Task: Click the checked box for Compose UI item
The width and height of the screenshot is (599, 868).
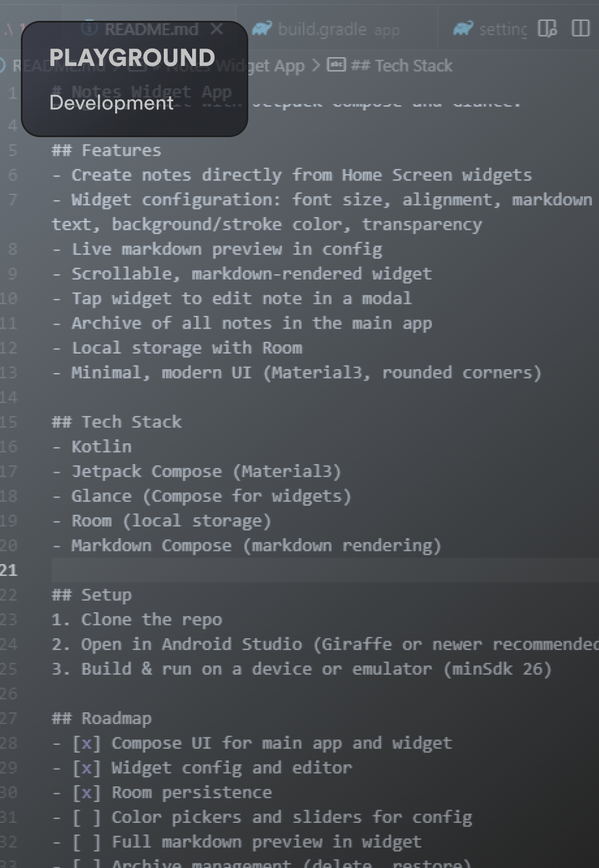Action: (x=86, y=743)
